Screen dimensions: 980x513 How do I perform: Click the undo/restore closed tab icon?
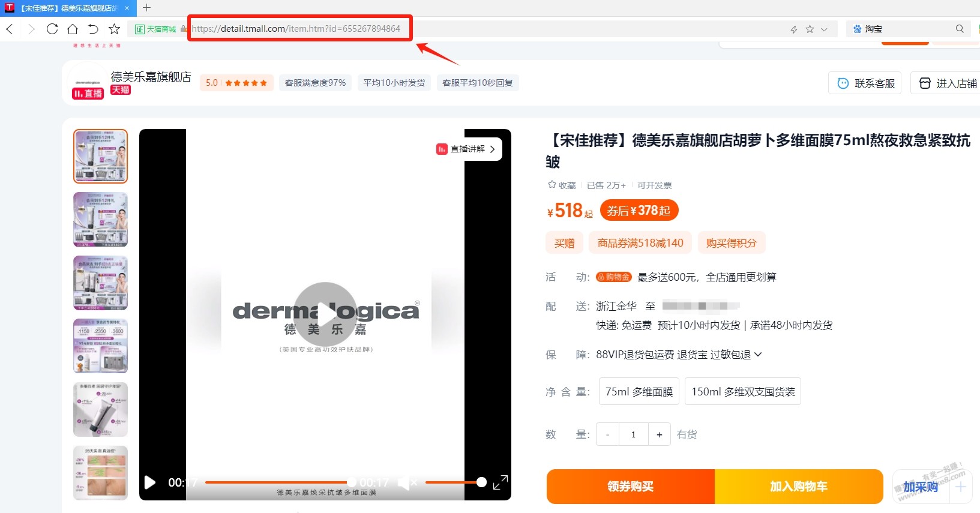[93, 29]
